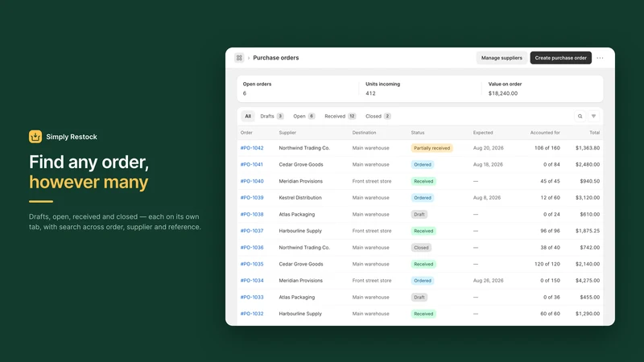Click Front street store on #PO-1040 row

pyautogui.click(x=372, y=181)
